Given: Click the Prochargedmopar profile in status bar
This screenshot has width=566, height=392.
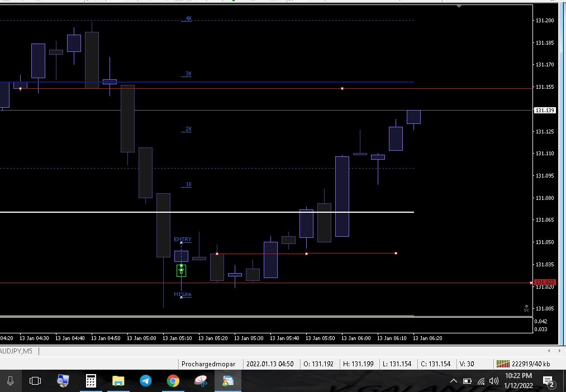Looking at the screenshot, I should coord(208,364).
